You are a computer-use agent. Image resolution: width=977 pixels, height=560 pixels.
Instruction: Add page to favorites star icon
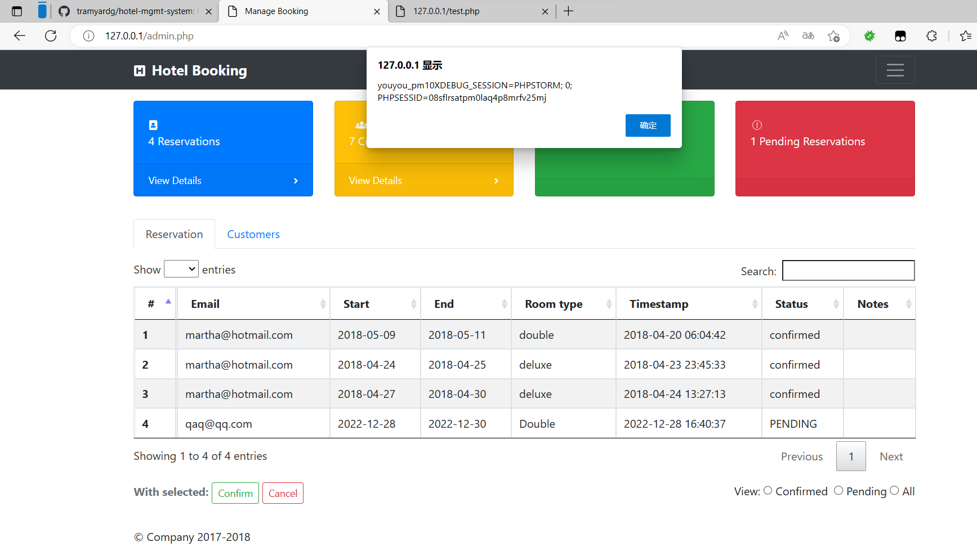click(x=834, y=36)
